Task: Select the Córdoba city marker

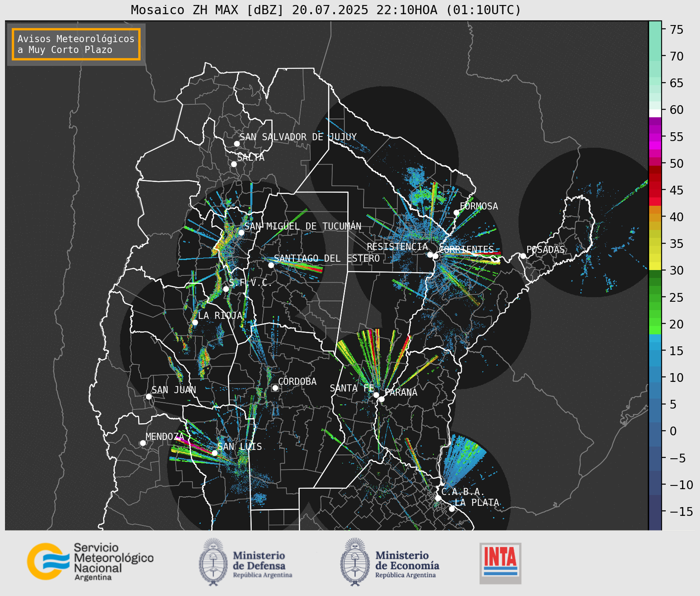Action: (275, 388)
